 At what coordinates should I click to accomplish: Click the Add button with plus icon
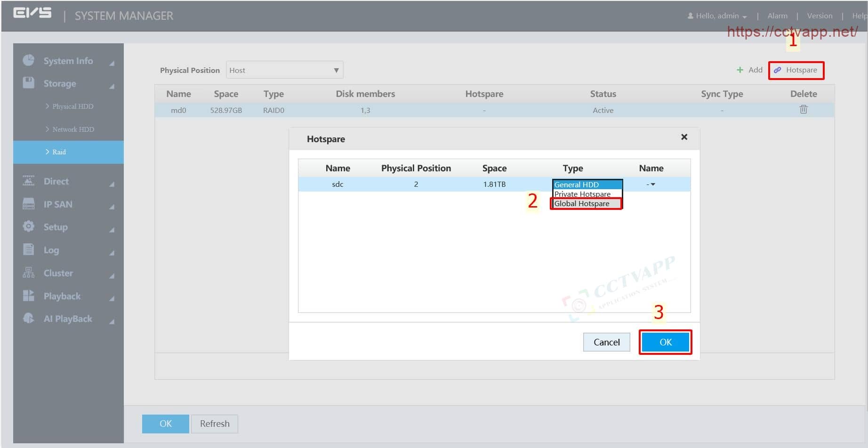pyautogui.click(x=749, y=70)
